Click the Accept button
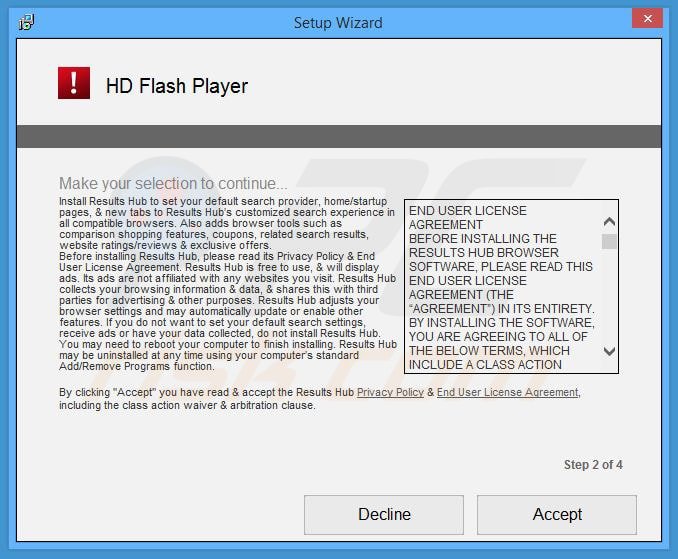 point(557,514)
